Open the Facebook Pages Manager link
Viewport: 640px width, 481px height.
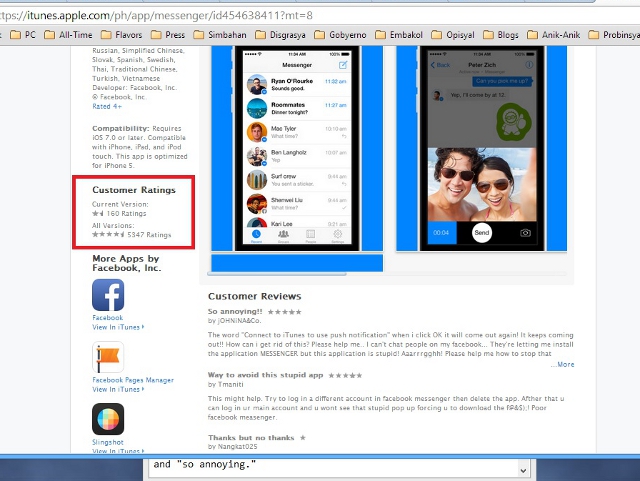133,380
